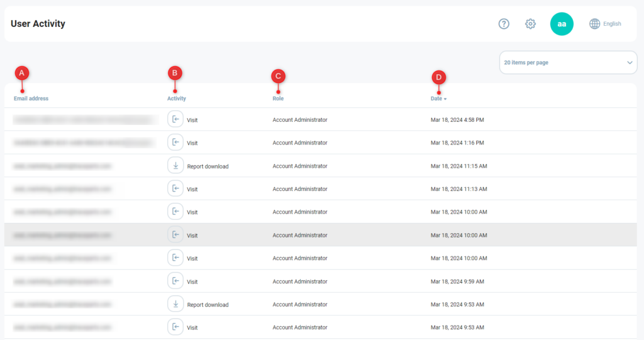Open the help question mark icon
This screenshot has width=644, height=340.
tap(504, 24)
